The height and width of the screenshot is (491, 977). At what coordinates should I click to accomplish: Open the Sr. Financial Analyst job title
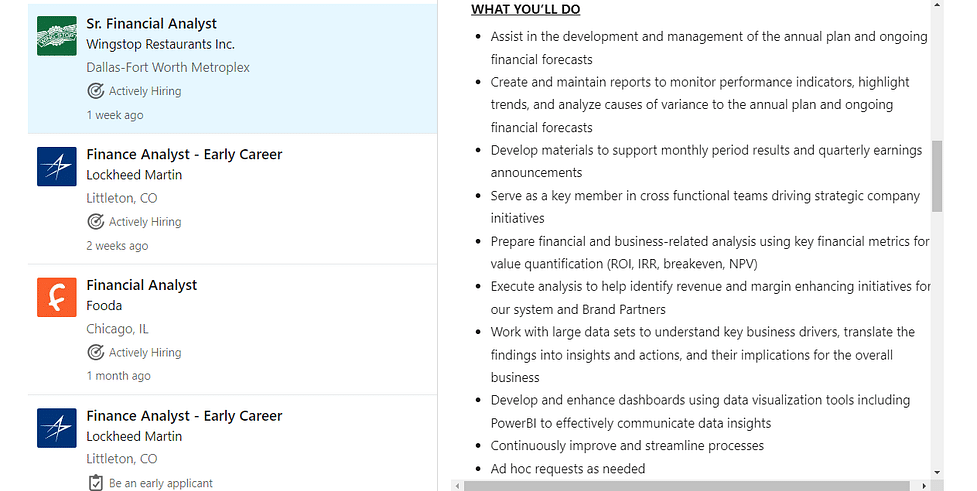151,24
